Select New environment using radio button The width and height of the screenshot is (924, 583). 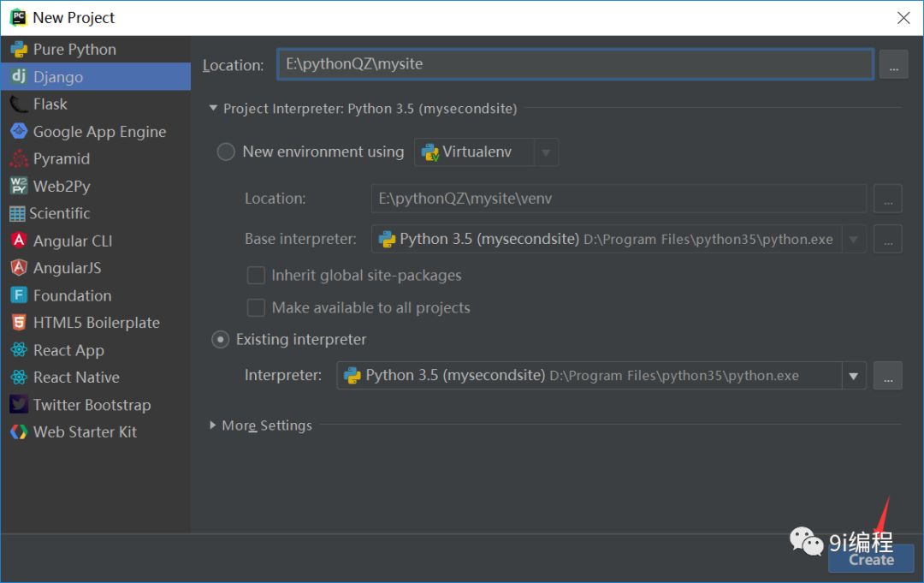pos(226,152)
